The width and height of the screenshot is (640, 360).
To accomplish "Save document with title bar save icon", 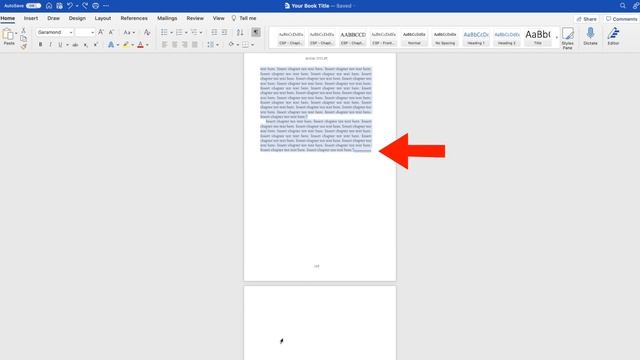I will click(x=60, y=6).
